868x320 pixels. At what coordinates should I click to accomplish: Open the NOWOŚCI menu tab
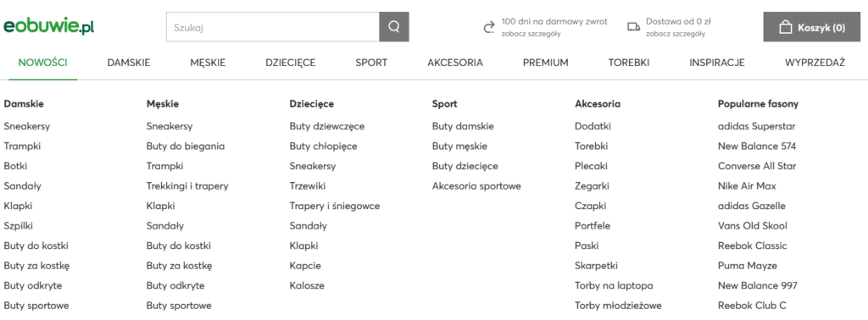point(42,63)
